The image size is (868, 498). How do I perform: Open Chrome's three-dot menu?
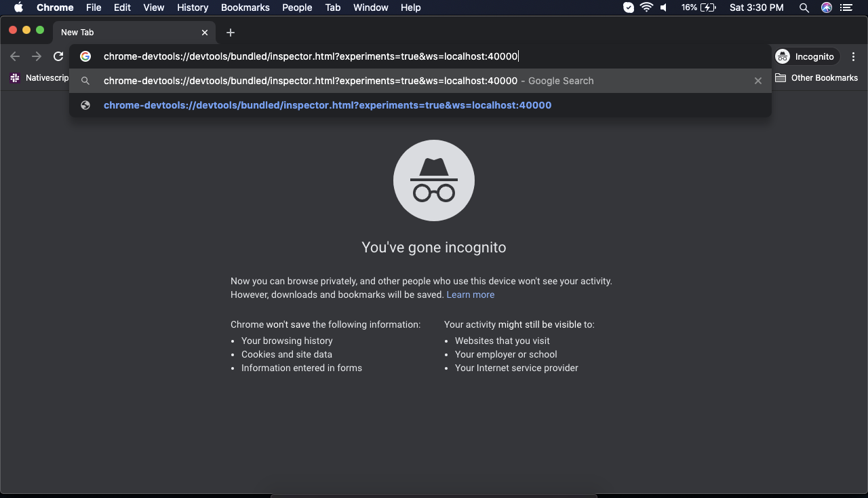coord(853,56)
